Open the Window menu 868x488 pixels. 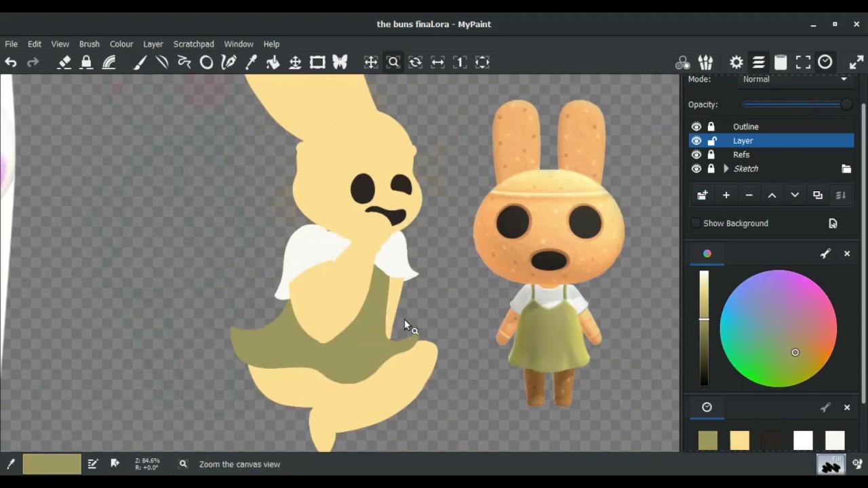tap(239, 44)
